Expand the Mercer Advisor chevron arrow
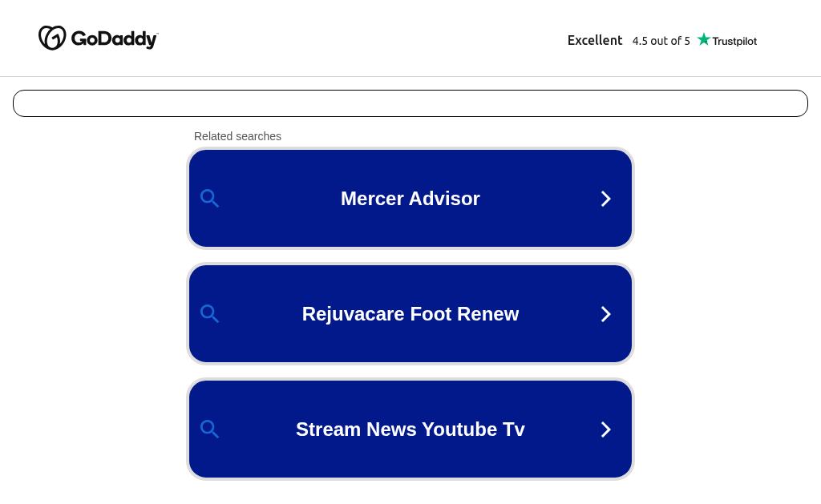The height and width of the screenshot is (504, 821). pyautogui.click(x=606, y=199)
